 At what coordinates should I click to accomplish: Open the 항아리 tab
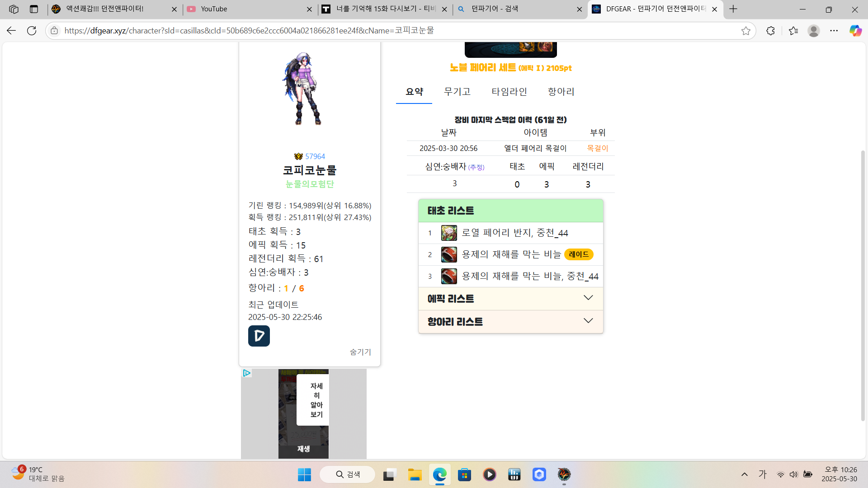coord(561,92)
